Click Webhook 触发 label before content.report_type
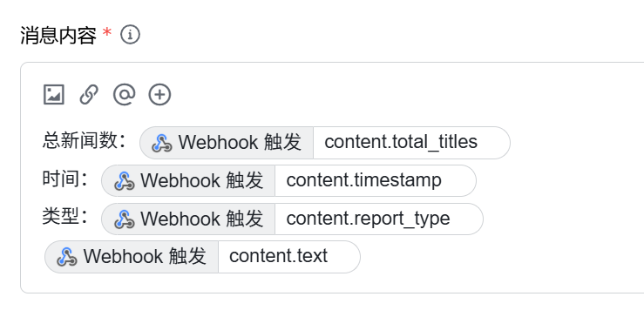 [201, 219]
